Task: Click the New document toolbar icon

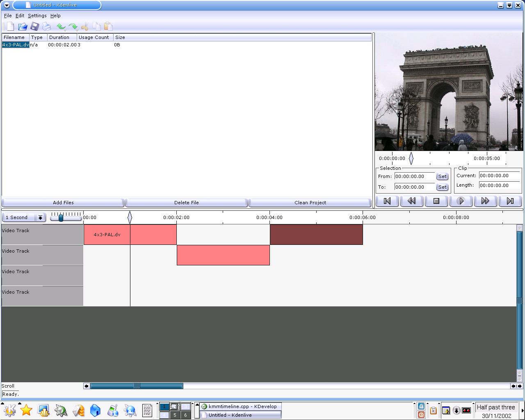Action: [x=10, y=27]
